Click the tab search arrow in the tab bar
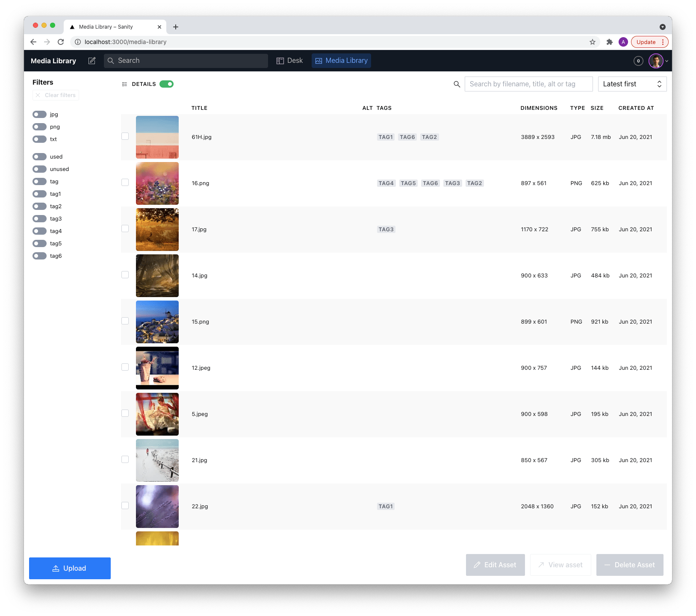 point(663,27)
